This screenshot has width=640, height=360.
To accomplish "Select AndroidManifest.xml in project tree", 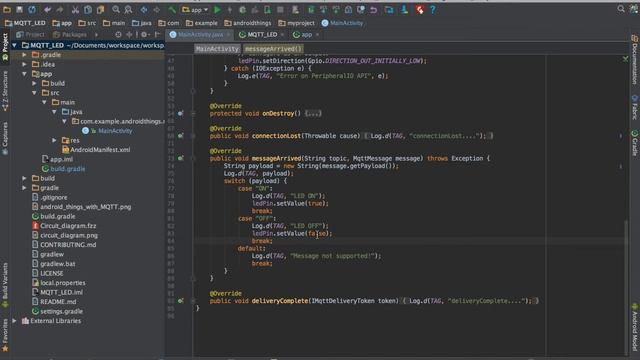I will point(96,150).
